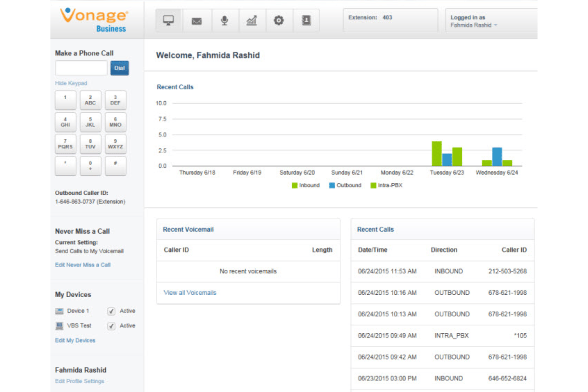Select call row 06/24/2015 10:13 AM
Image resolution: width=588 pixels, height=392 pixels.
pyautogui.click(x=443, y=314)
